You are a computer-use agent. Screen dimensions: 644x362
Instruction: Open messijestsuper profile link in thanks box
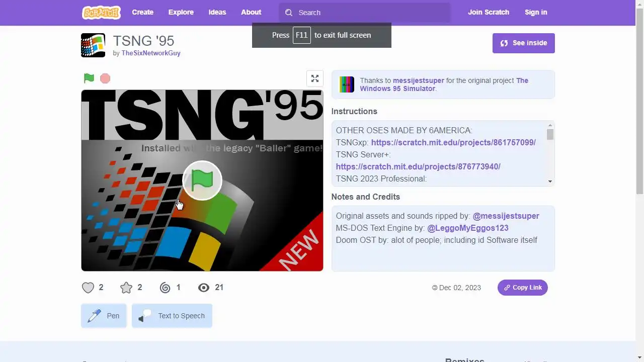419,80
